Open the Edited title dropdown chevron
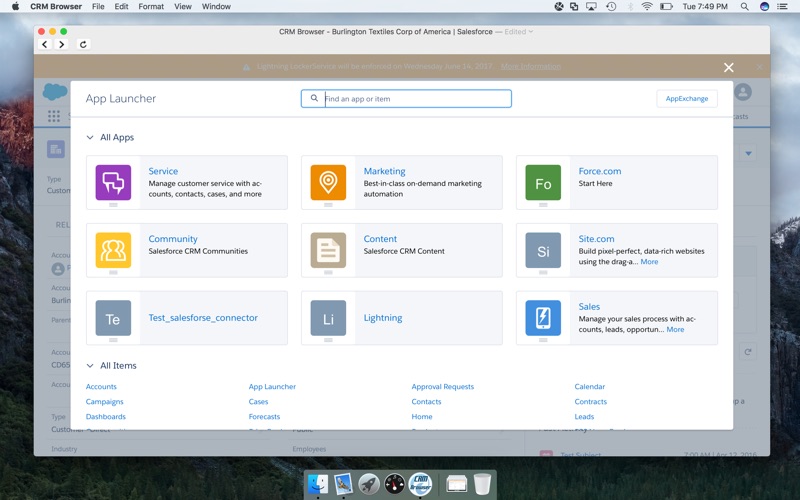 (x=531, y=32)
